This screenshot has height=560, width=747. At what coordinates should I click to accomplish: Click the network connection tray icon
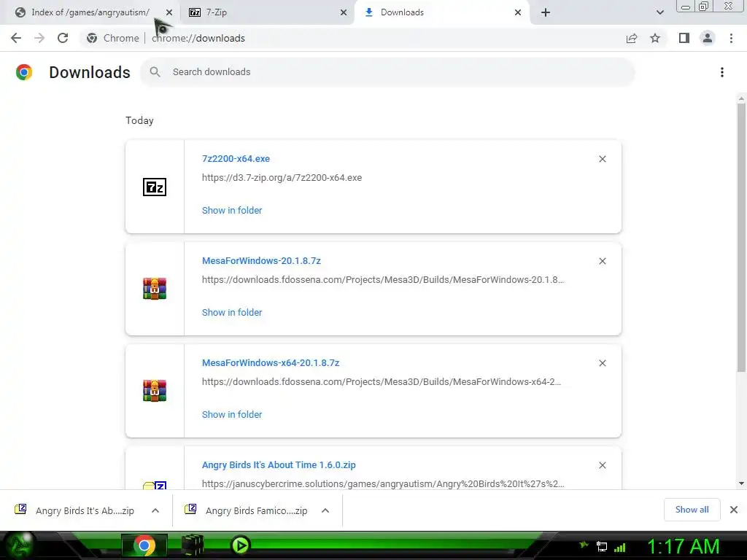(602, 547)
